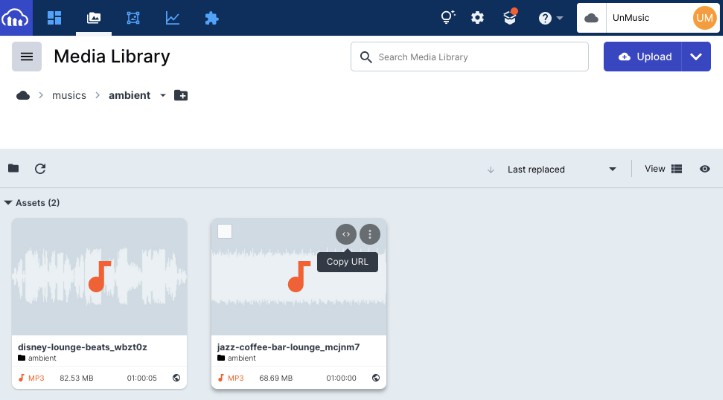Image resolution: width=723 pixels, height=400 pixels.
Task: Refresh the asset list
Action: [41, 169]
